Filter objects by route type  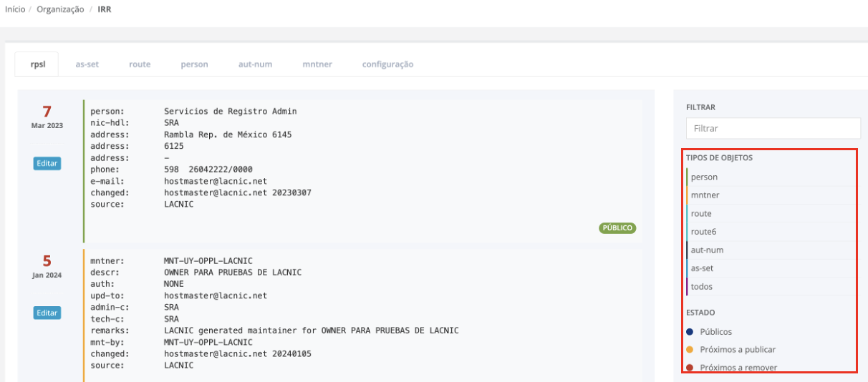701,214
